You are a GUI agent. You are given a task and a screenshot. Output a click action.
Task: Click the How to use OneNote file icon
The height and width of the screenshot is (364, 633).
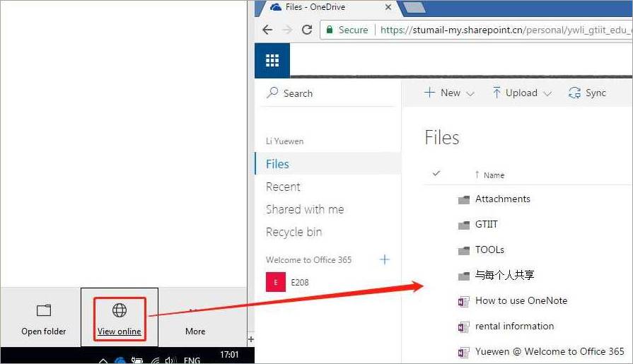coord(463,302)
